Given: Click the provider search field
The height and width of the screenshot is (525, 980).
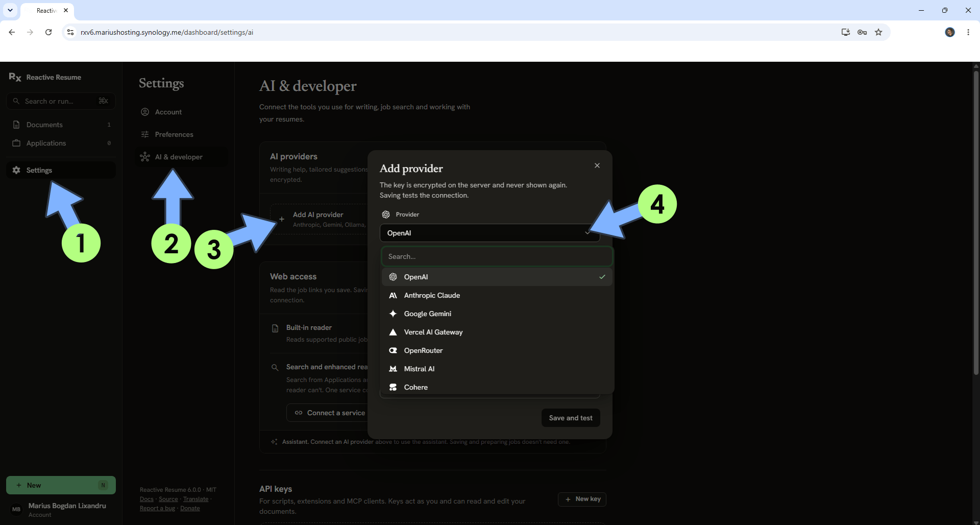Looking at the screenshot, I should click(497, 256).
